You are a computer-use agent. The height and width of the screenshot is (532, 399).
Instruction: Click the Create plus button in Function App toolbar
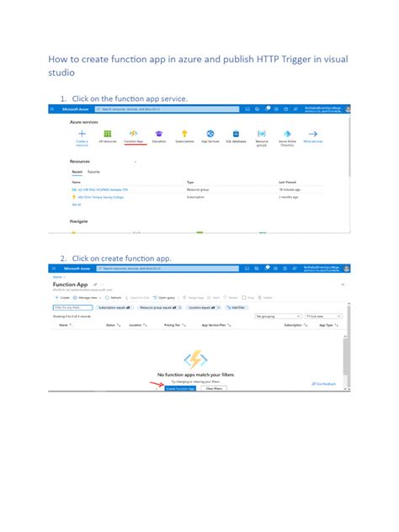coord(62,297)
